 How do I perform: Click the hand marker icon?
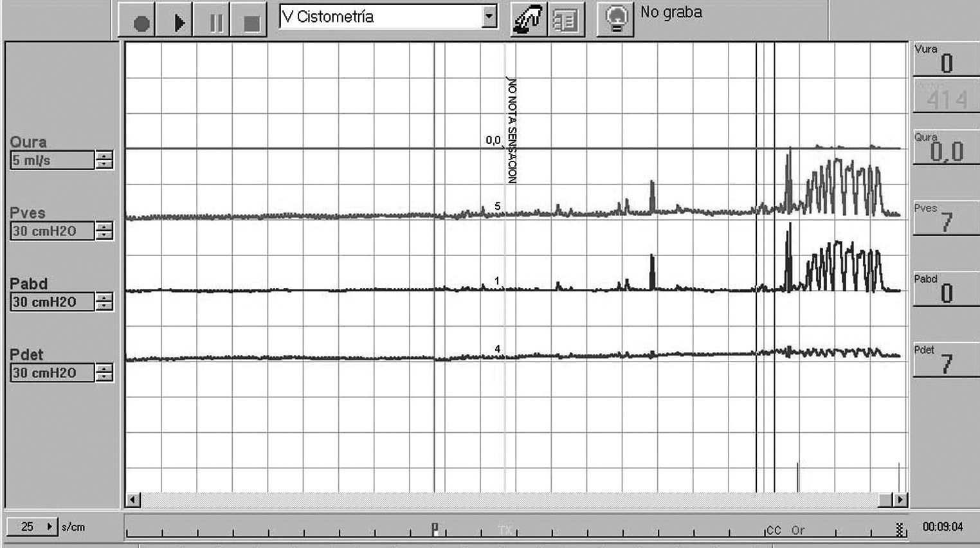(527, 20)
